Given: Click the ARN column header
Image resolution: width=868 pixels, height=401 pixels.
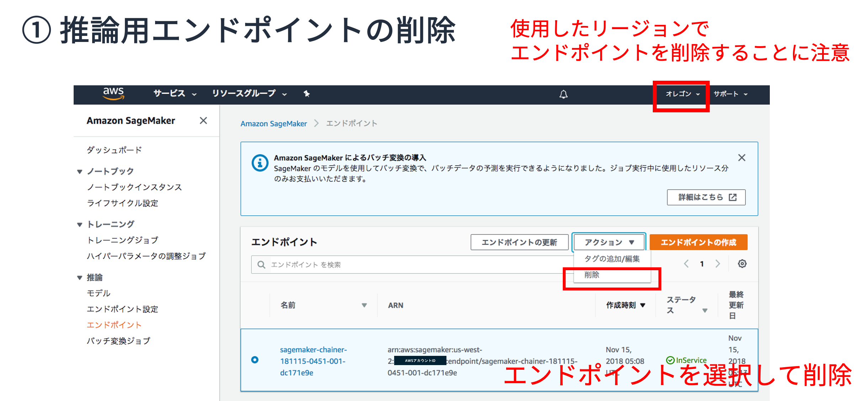Looking at the screenshot, I should coord(396,305).
